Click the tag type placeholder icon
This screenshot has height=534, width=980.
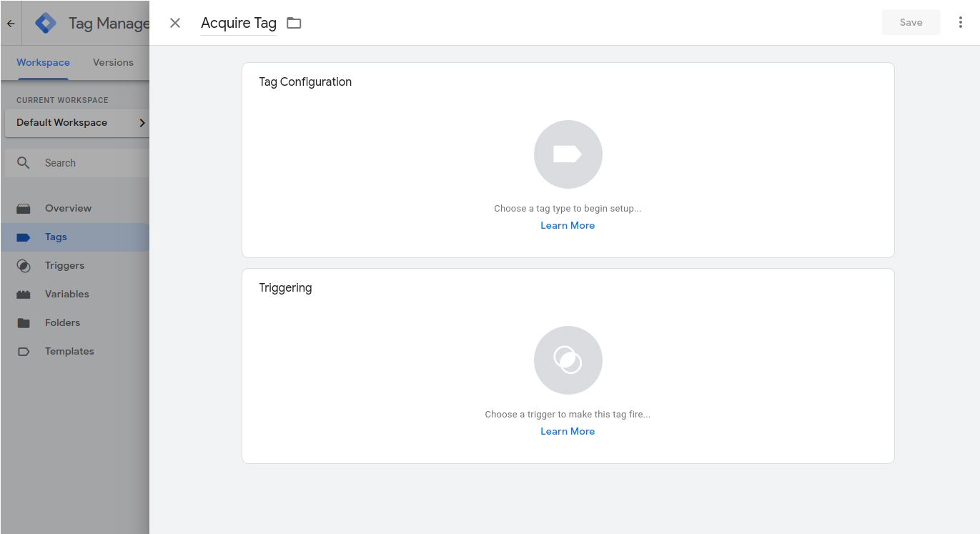click(568, 154)
